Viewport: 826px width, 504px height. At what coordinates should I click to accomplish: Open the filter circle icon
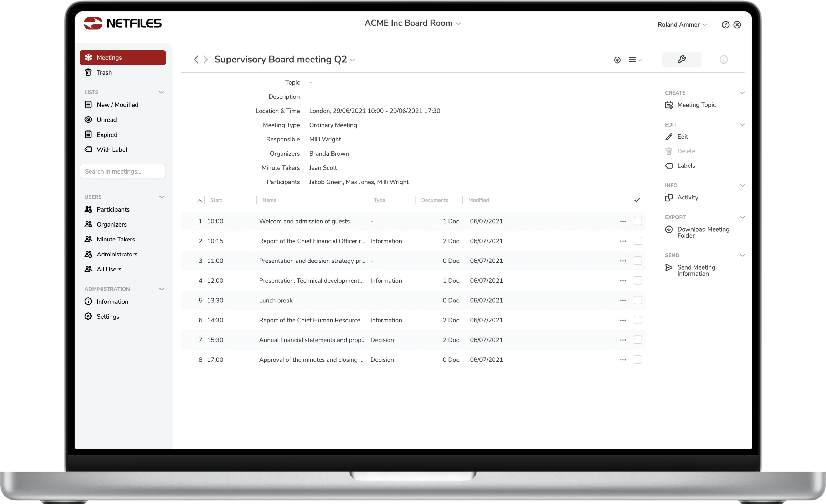click(617, 60)
